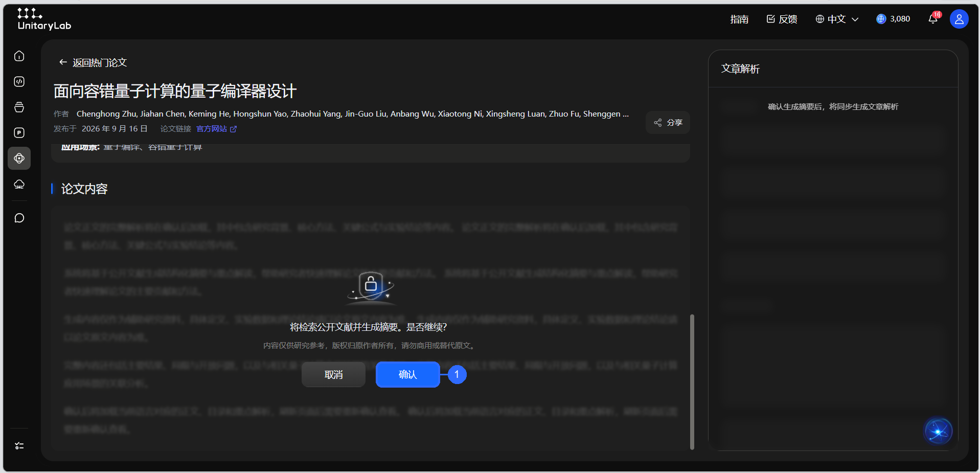Open the cloud sidebar icon
The width and height of the screenshot is (980, 473).
click(19, 184)
